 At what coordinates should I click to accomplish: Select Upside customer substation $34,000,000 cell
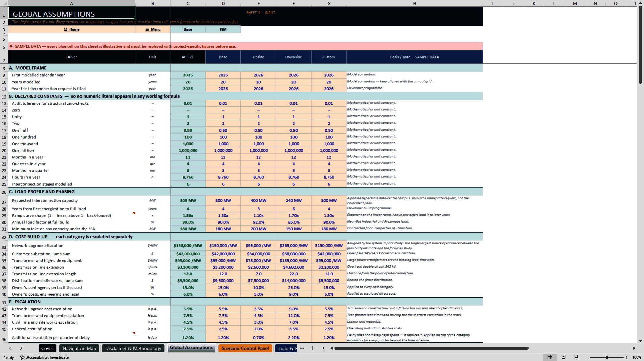point(258,254)
